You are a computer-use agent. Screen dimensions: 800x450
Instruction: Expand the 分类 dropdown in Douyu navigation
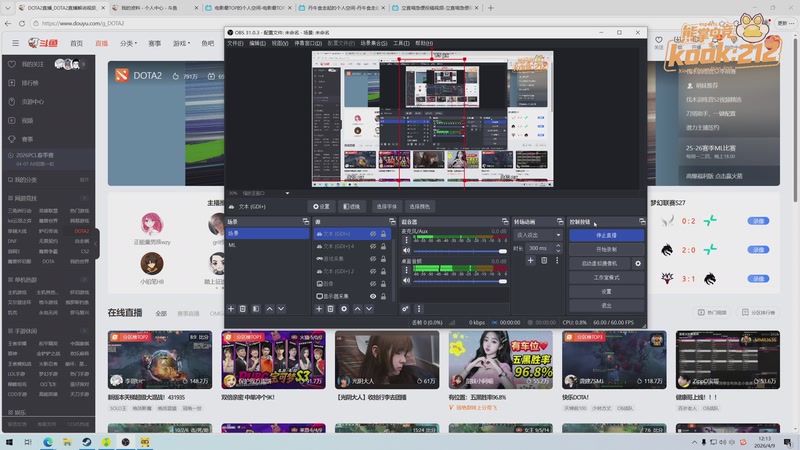tap(128, 43)
